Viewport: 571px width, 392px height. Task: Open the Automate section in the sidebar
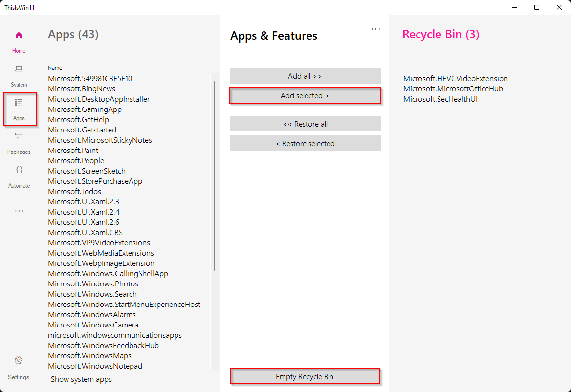click(x=19, y=177)
